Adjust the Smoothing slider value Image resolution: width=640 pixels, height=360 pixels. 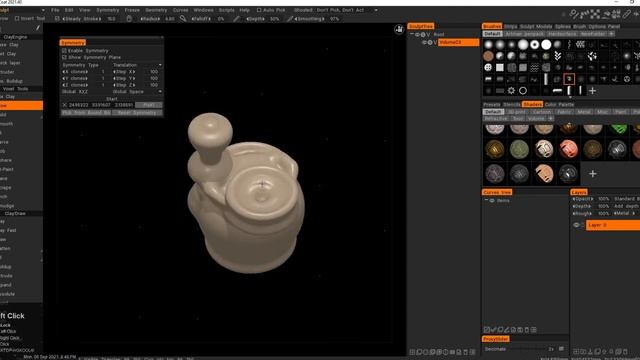(317, 19)
